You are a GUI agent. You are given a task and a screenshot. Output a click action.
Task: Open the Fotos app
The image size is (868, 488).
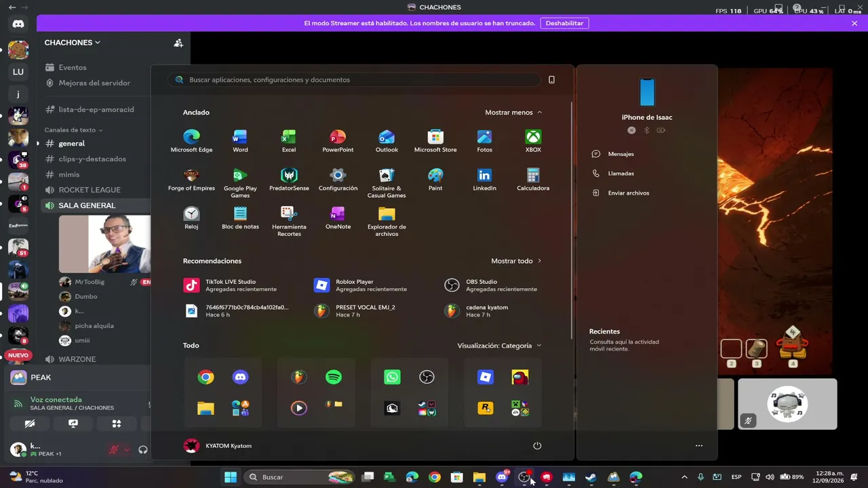484,141
